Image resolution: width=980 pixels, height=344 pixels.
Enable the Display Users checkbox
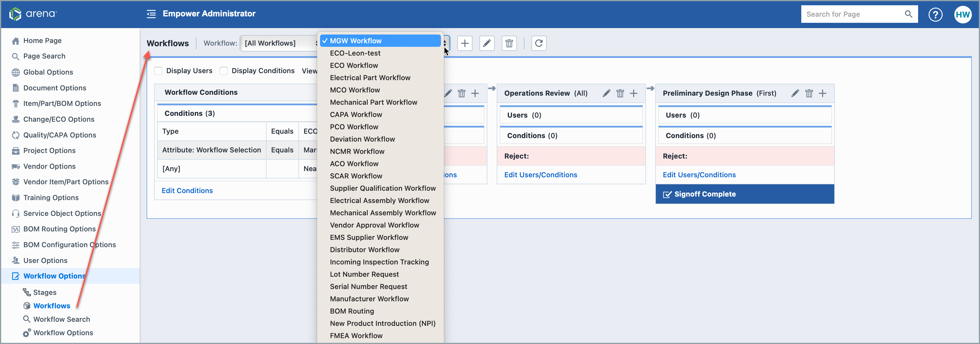[158, 70]
